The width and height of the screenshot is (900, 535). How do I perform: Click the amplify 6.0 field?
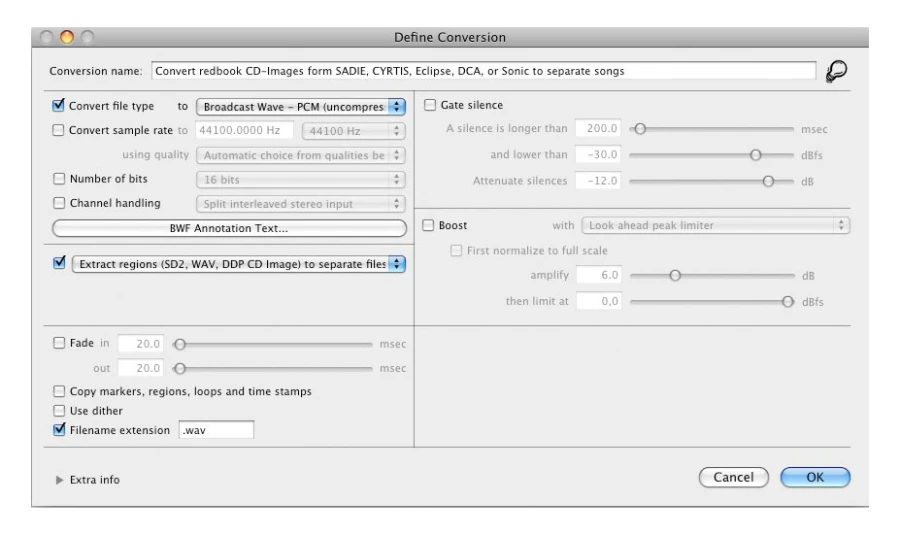599,275
